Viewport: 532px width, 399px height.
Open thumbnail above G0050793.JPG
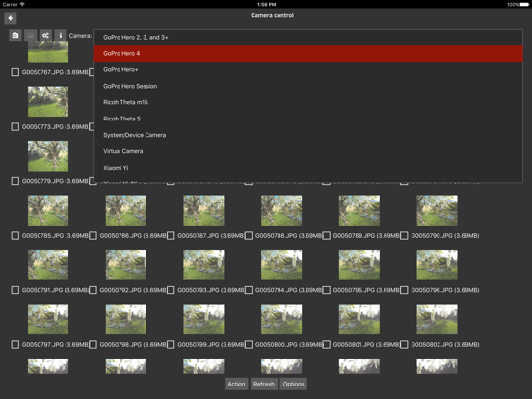(203, 265)
